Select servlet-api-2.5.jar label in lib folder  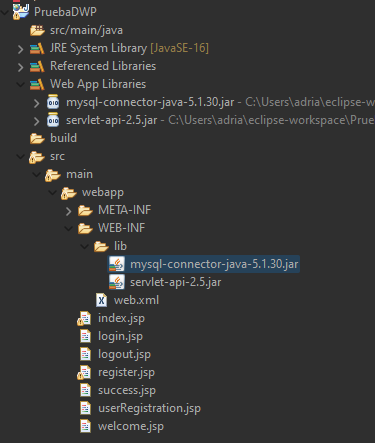click(175, 282)
